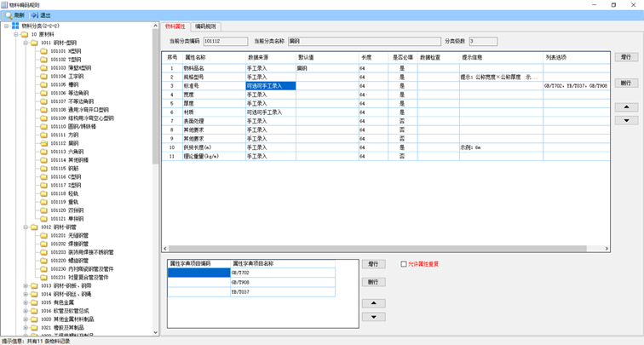
Task: Click the tree panel vertical scrollbar
Action: (155, 96)
